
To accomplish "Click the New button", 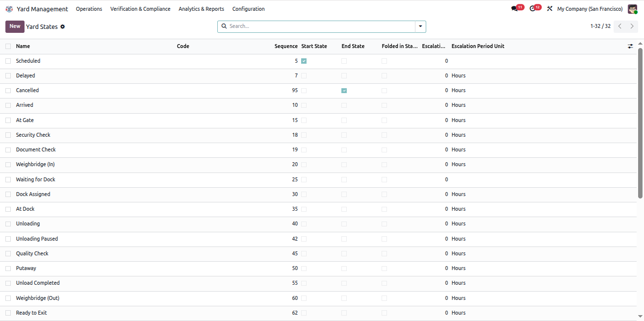I will [x=15, y=26].
